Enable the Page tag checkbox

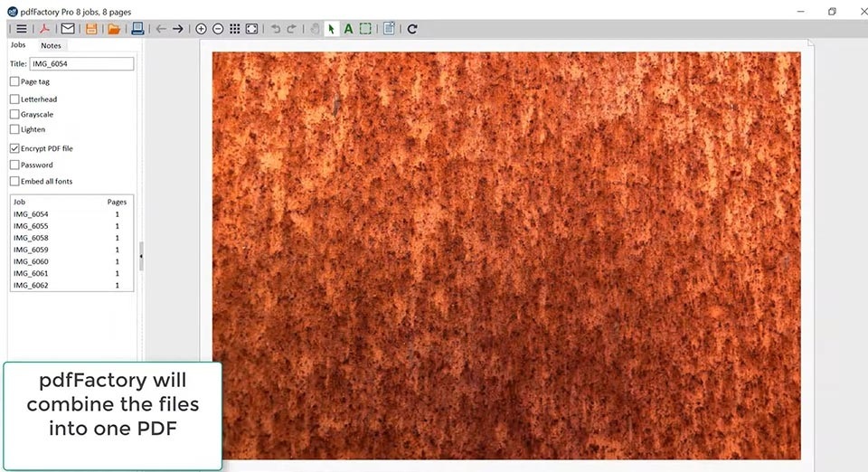14,81
